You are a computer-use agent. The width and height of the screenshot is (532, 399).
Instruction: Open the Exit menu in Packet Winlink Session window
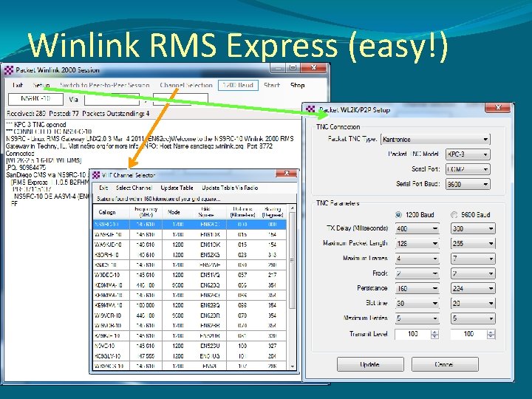click(18, 85)
